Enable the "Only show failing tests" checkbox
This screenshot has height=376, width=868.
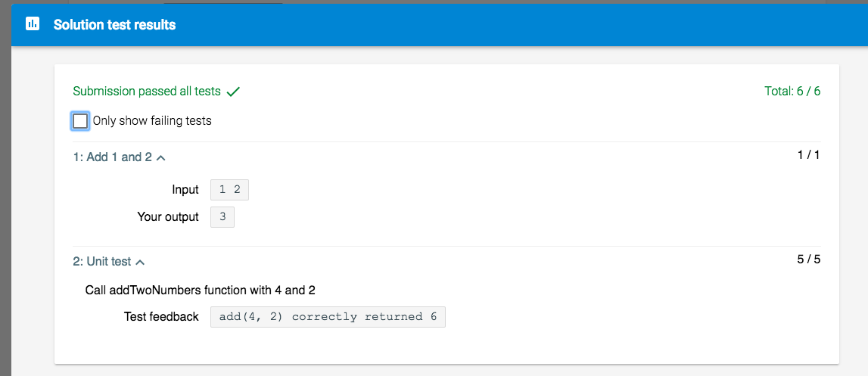coord(81,121)
